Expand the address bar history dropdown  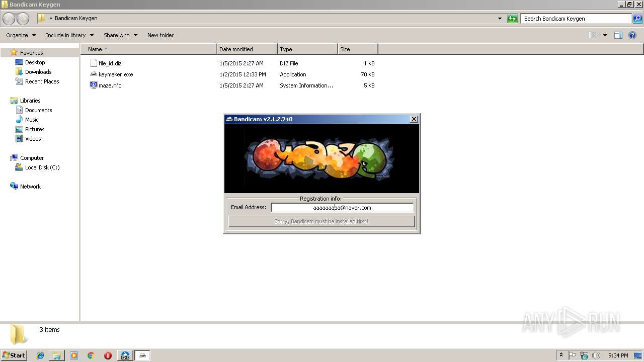coord(500,19)
